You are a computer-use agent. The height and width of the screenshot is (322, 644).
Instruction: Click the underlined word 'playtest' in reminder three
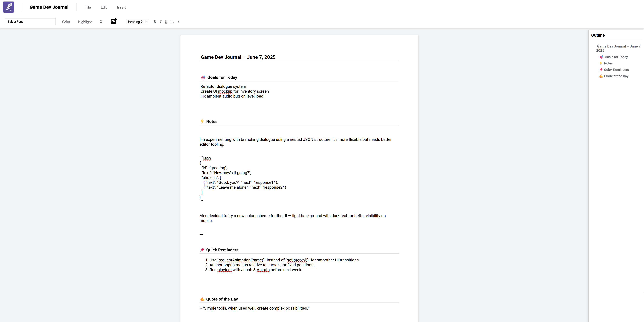coord(224,270)
